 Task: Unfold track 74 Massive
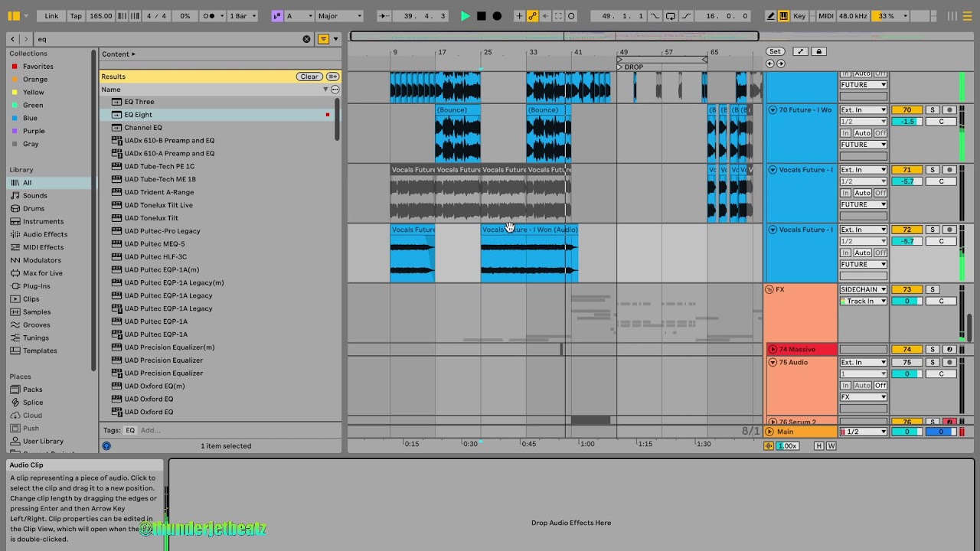coord(773,350)
